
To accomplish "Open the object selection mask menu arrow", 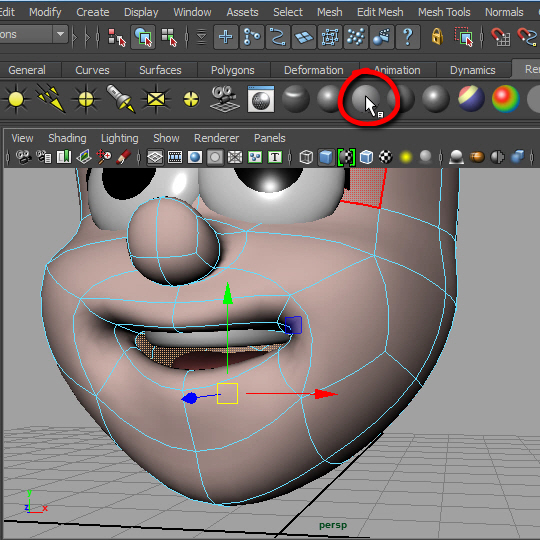I will pos(201,37).
